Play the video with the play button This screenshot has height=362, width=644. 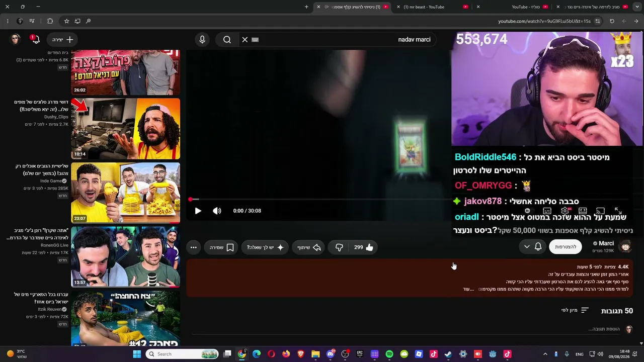click(198, 211)
